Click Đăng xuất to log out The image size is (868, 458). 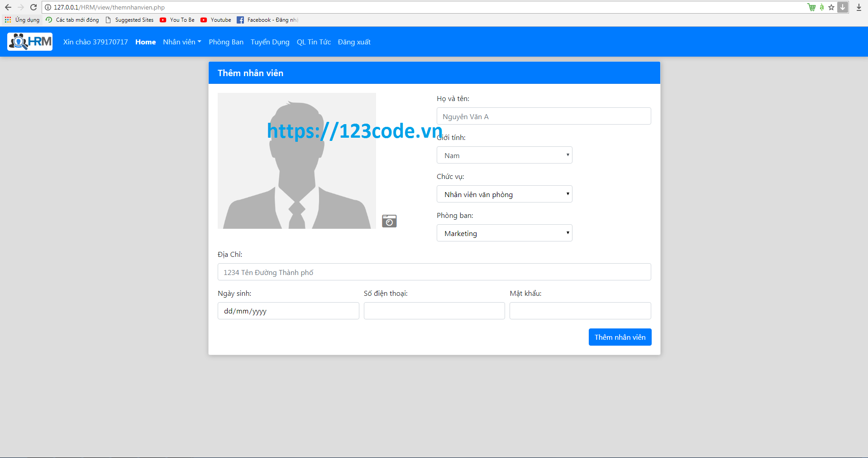353,42
